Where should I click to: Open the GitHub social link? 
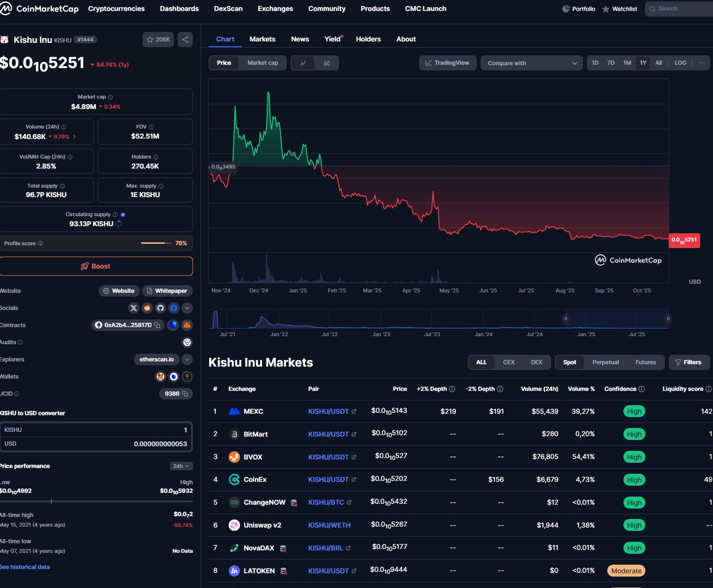tap(161, 308)
